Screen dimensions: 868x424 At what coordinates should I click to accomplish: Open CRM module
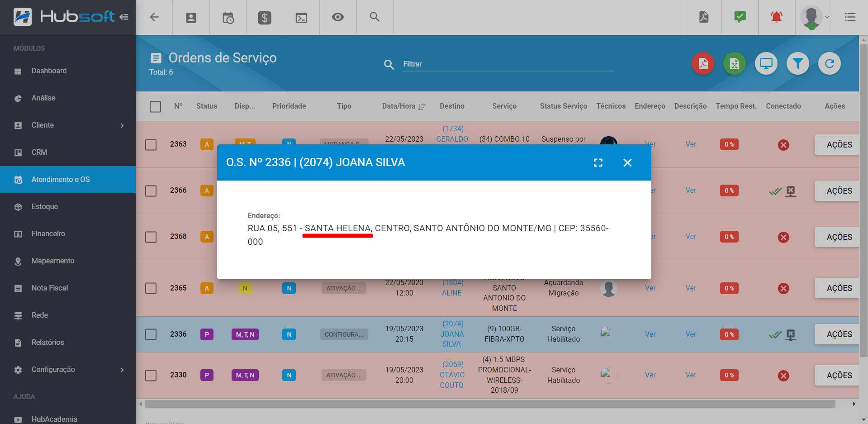pos(68,152)
